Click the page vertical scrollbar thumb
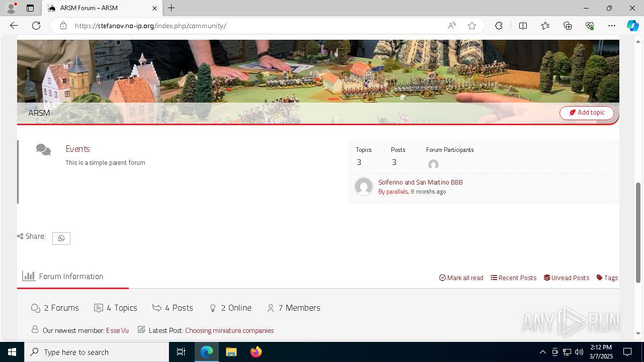This screenshot has height=362, width=644. (x=638, y=233)
